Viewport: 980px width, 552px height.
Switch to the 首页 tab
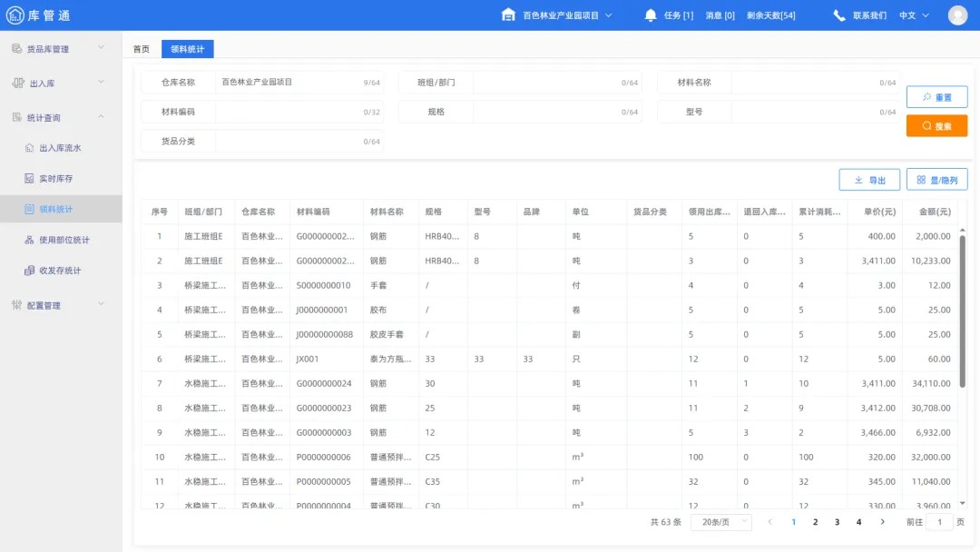(x=141, y=49)
